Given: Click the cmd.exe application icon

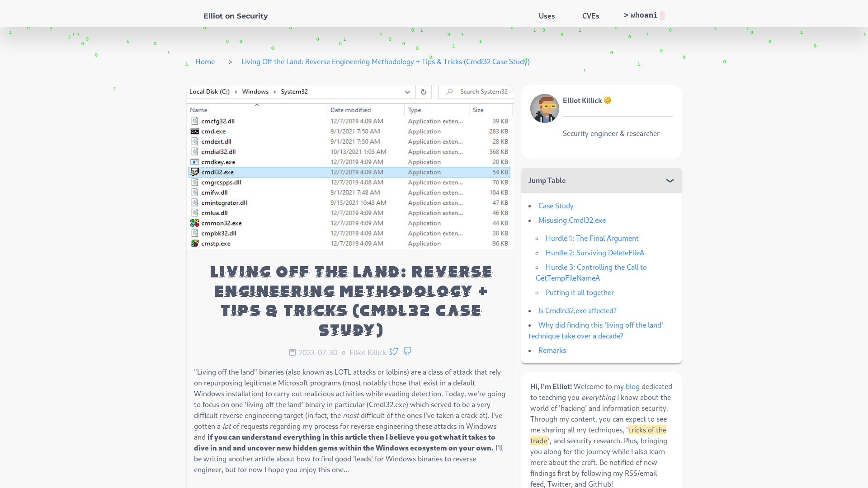Looking at the screenshot, I should coord(194,131).
